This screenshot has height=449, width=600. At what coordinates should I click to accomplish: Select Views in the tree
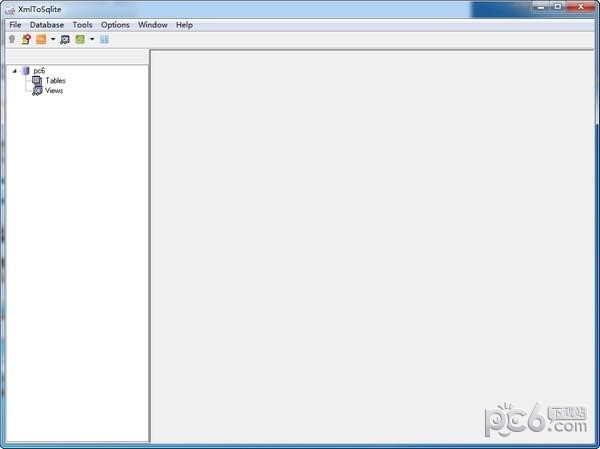pyautogui.click(x=54, y=91)
